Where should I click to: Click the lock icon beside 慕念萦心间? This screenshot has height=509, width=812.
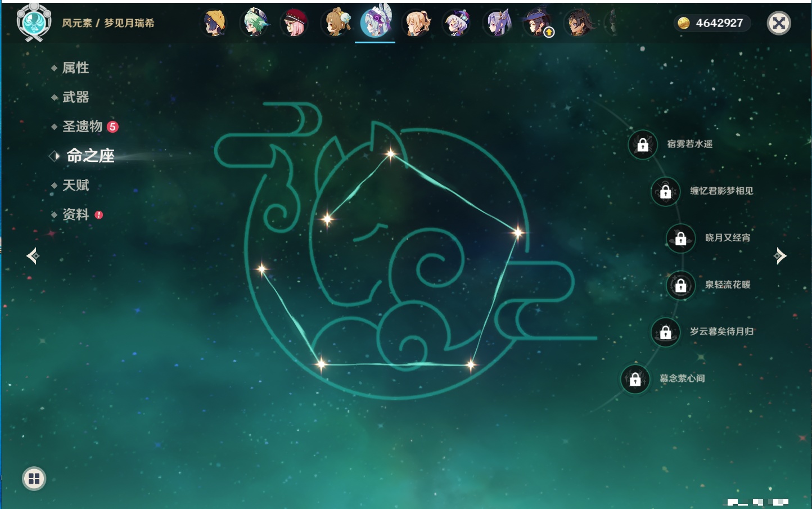point(635,379)
